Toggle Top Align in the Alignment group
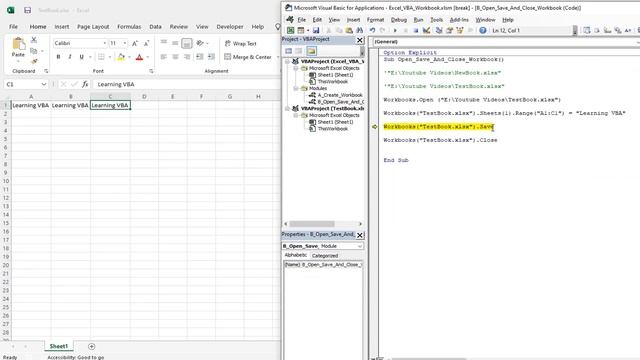This screenshot has height=360, width=640. (x=164, y=42)
